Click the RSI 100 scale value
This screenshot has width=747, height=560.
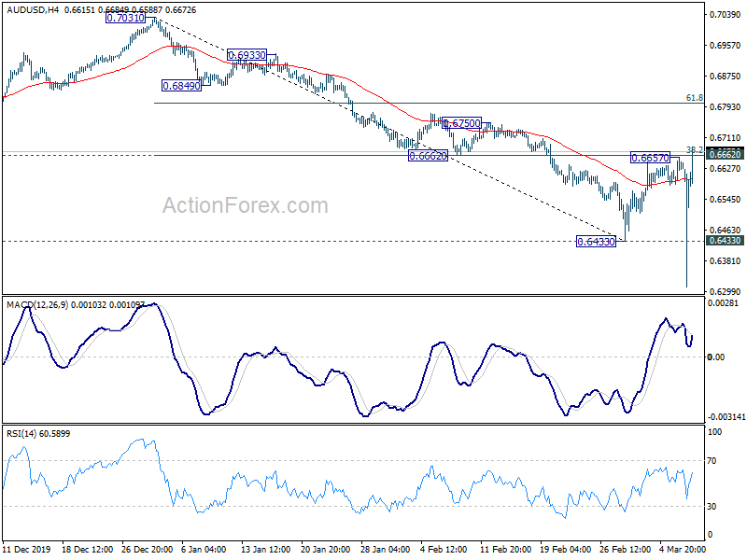[715, 432]
